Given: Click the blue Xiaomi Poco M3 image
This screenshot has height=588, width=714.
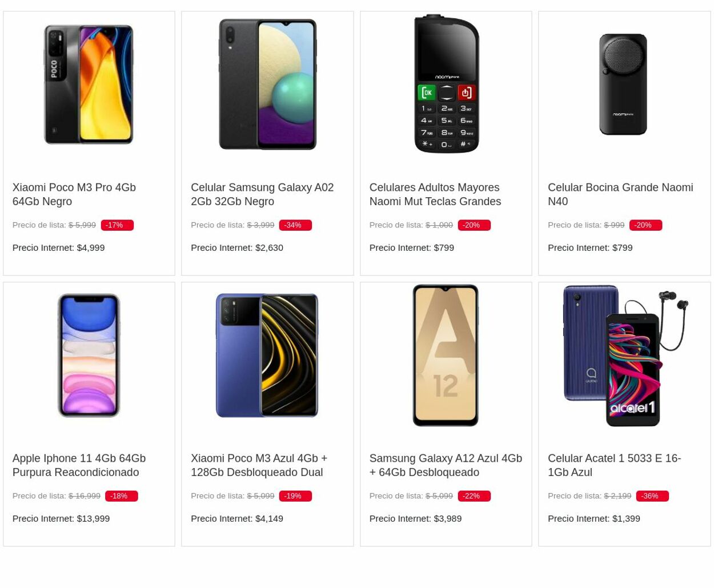Looking at the screenshot, I should pos(267,355).
